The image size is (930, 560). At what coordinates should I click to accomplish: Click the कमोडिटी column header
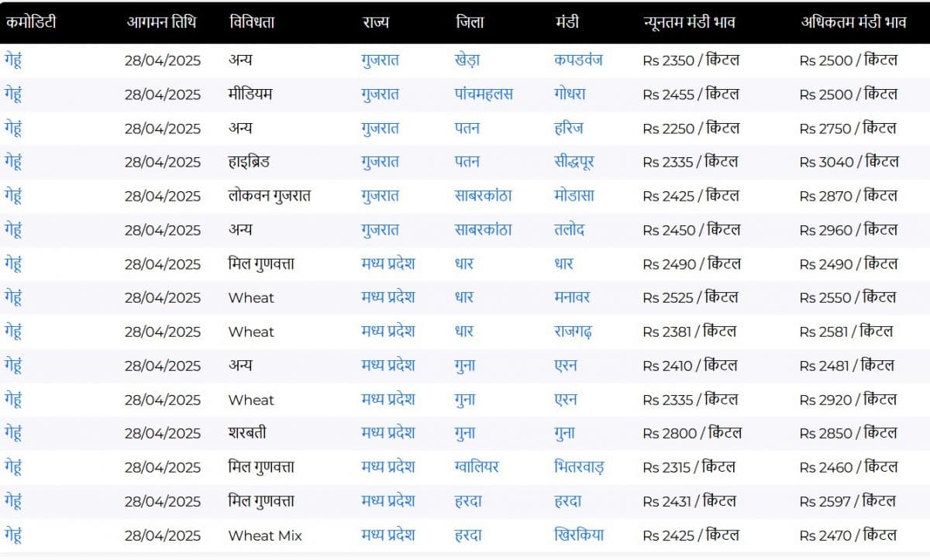coord(31,22)
